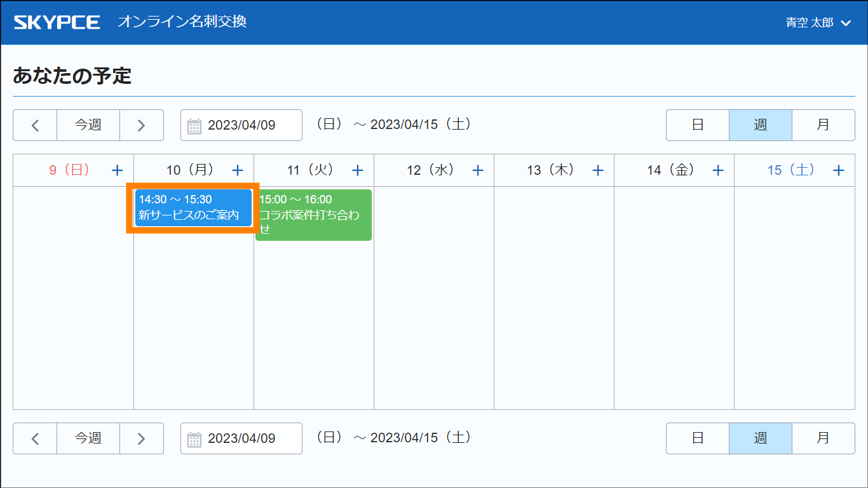Click the bottom 2023/04/09 date field
Viewport: 868px width, 488px height.
(x=241, y=438)
